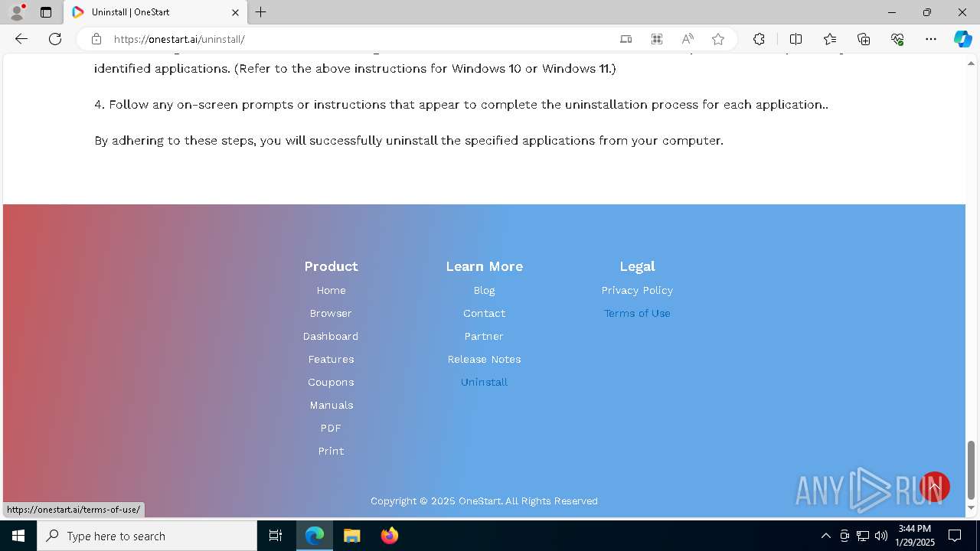Open the Contact footer link
The image size is (980, 551).
pos(484,313)
